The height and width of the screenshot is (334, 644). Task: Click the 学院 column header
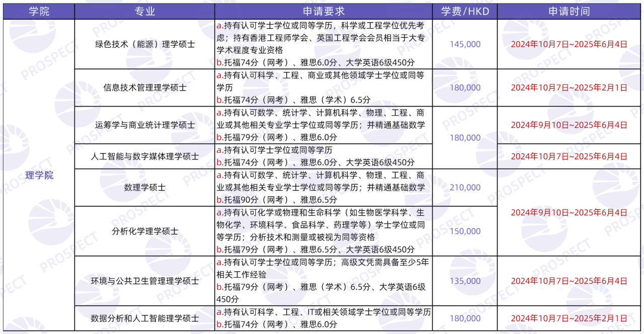point(39,11)
